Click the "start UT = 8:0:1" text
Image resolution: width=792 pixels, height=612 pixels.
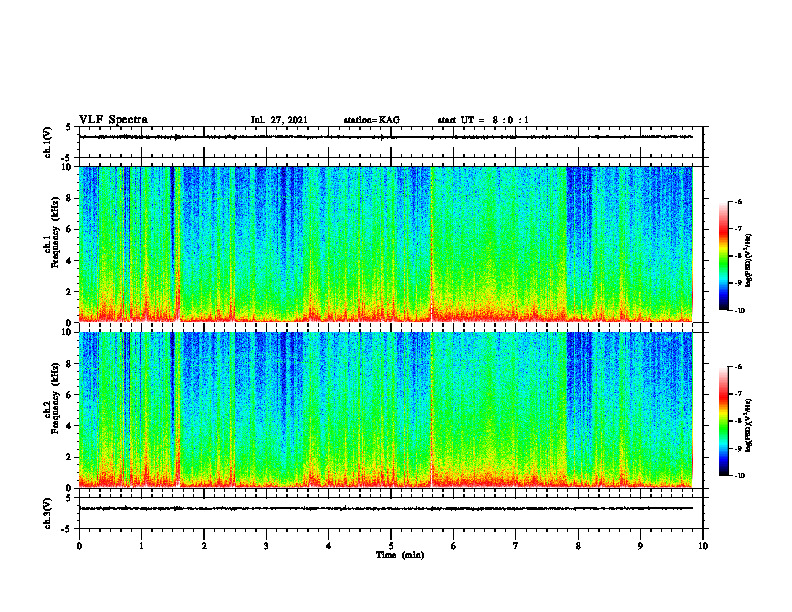point(483,120)
